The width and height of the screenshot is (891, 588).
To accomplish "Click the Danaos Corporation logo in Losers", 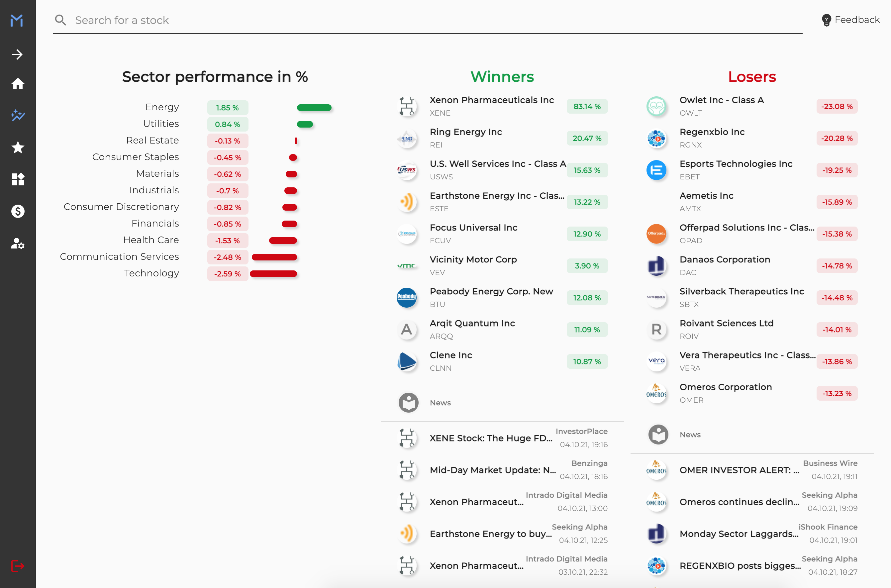I will tap(657, 266).
